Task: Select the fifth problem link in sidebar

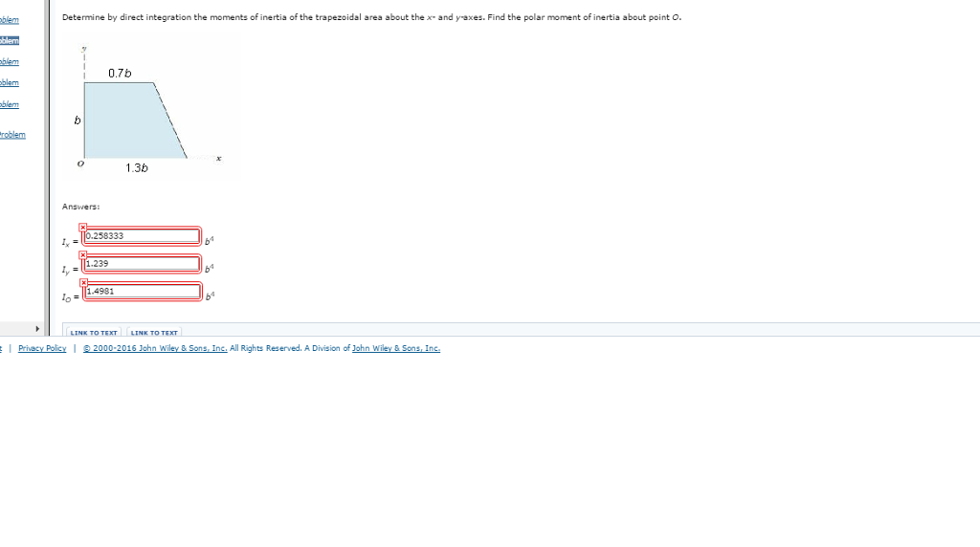Action: [10, 104]
